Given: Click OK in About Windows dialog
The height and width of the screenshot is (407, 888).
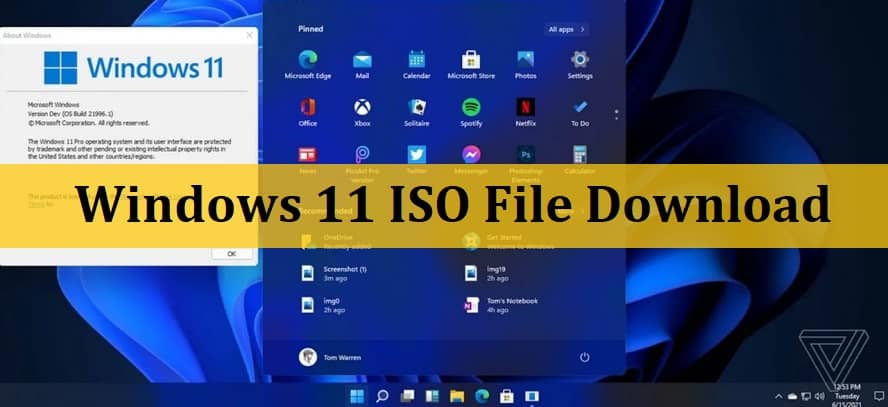Looking at the screenshot, I should [x=232, y=254].
